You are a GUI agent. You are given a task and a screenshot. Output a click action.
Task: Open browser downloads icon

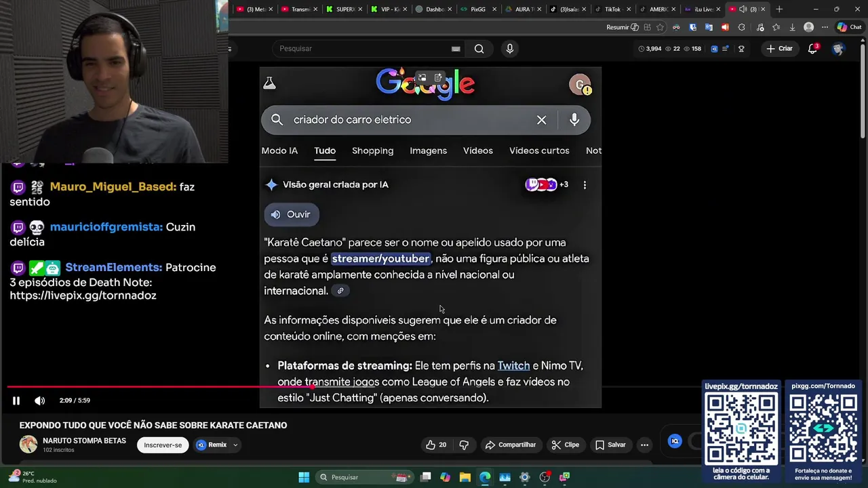[792, 27]
